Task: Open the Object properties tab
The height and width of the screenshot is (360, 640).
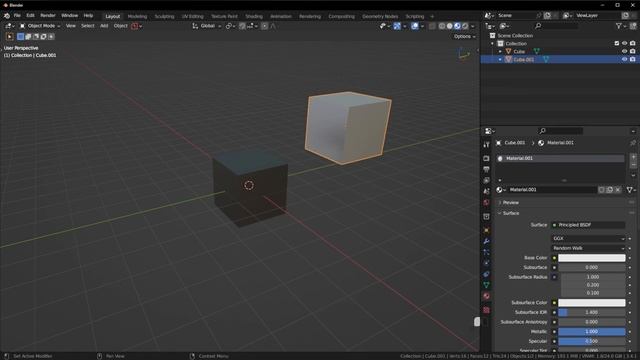Action: 486,231
